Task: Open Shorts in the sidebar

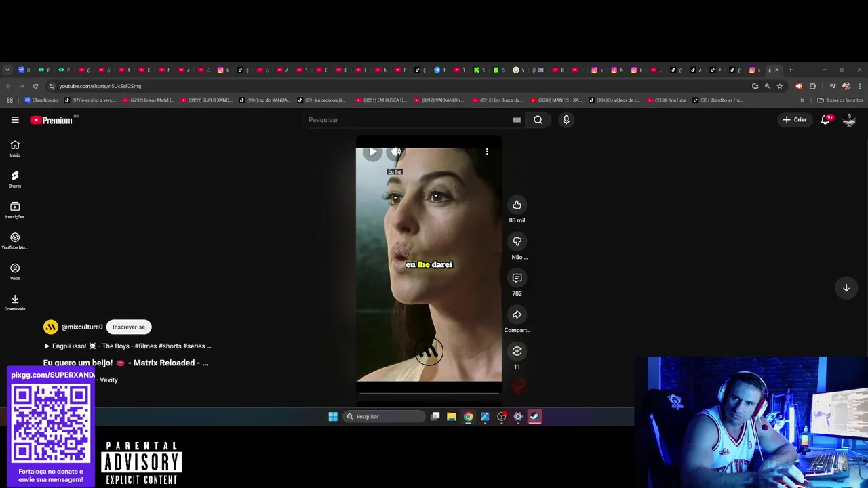Action: 15,180
